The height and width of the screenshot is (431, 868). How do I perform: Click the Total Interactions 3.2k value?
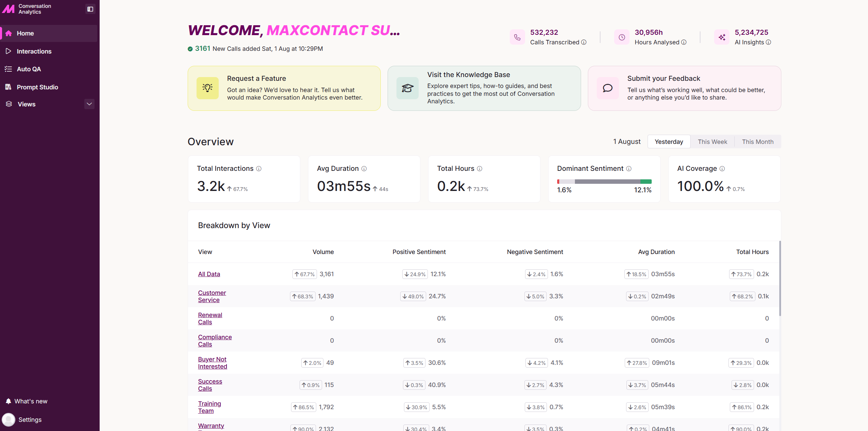tap(211, 186)
